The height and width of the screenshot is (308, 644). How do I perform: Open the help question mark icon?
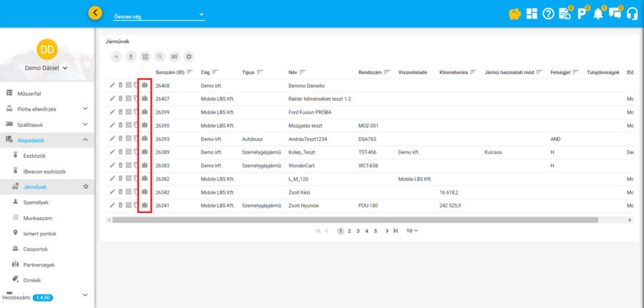coord(548,14)
